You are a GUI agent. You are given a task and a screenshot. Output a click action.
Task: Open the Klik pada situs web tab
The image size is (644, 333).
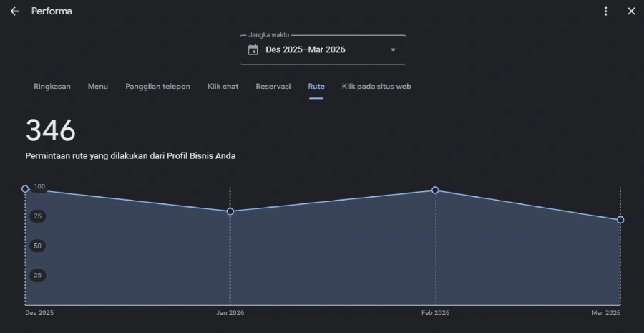tap(376, 87)
